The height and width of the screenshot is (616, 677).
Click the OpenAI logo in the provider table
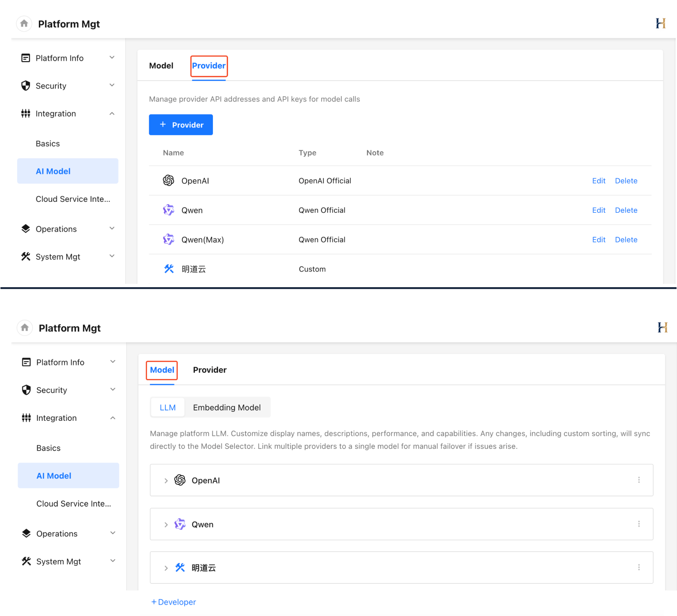[x=168, y=181]
